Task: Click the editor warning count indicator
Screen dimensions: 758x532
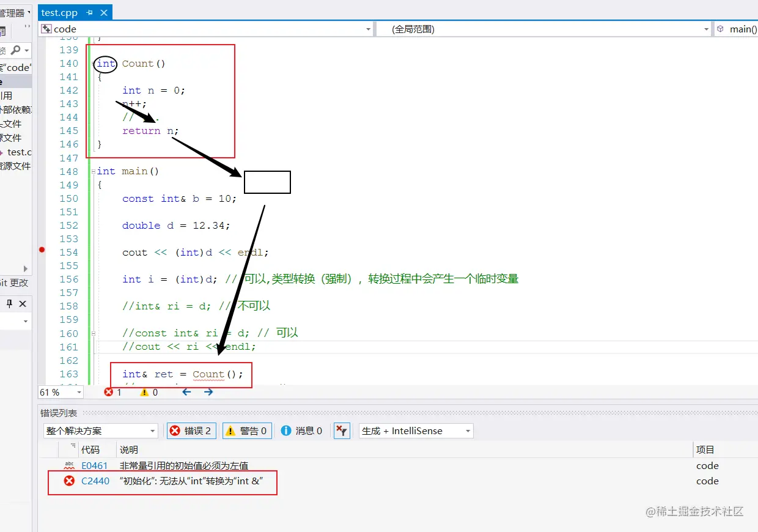Action: (149, 392)
